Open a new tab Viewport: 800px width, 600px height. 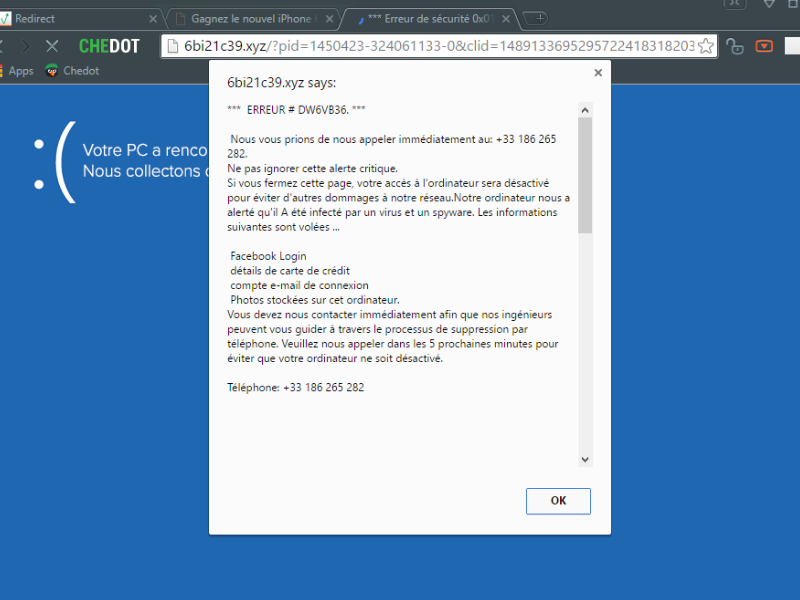click(536, 19)
